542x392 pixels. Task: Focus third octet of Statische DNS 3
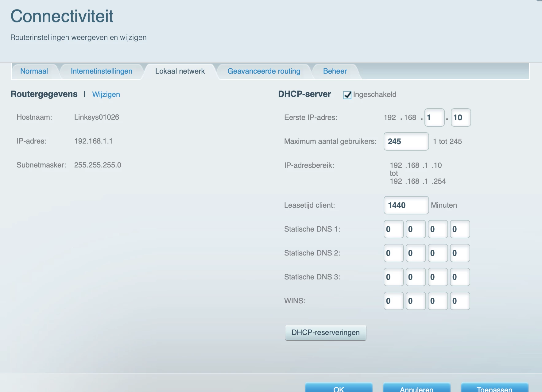pos(438,277)
